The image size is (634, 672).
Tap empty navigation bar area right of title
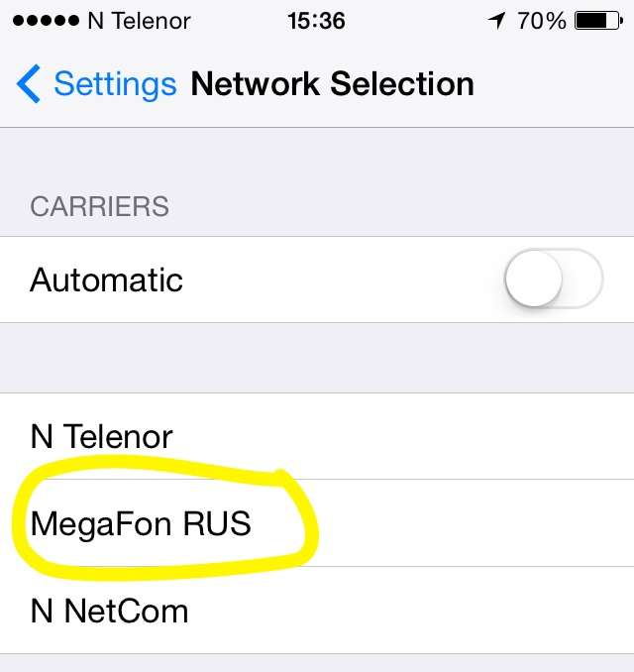pyautogui.click(x=553, y=84)
